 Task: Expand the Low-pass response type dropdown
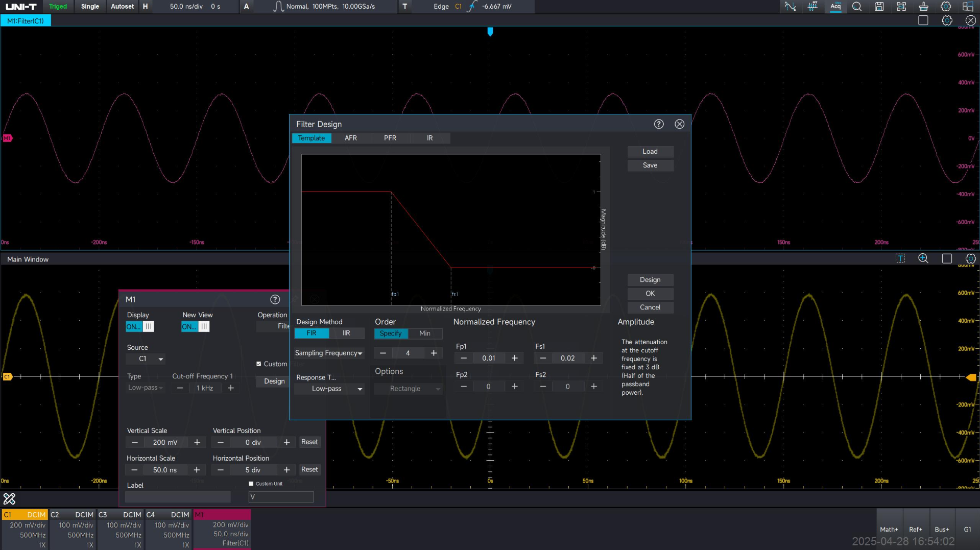click(x=329, y=389)
